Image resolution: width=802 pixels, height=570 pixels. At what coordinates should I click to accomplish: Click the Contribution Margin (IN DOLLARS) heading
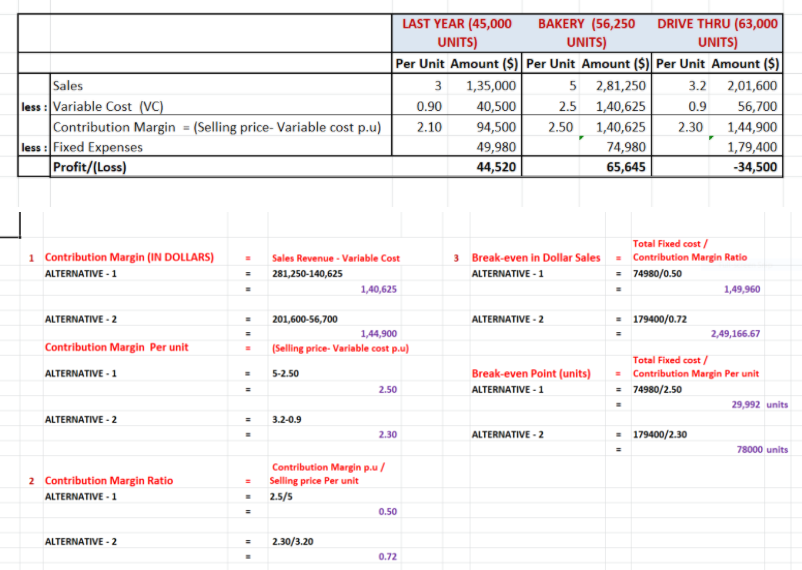[129, 257]
